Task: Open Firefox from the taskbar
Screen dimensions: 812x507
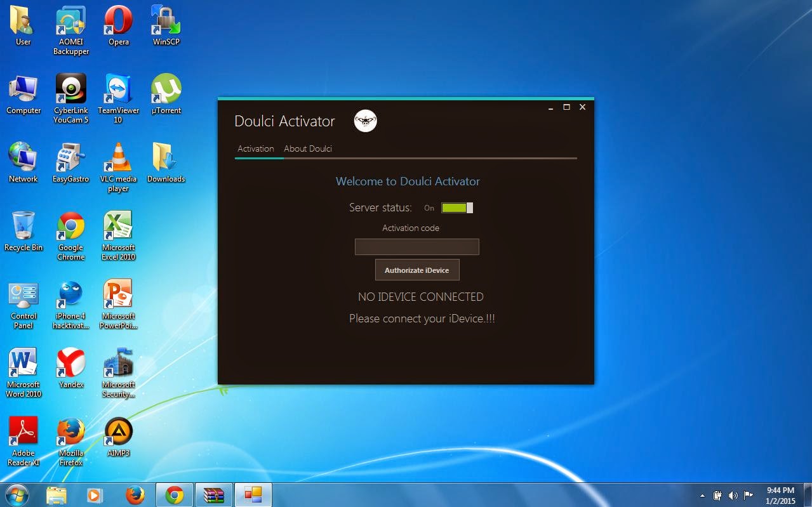Action: coord(135,495)
